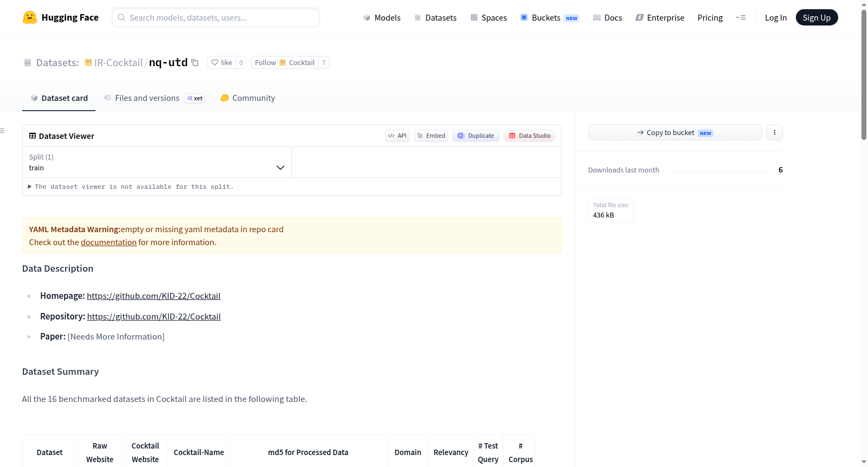Click the Sign Up button
The image size is (868, 467).
[x=816, y=17]
